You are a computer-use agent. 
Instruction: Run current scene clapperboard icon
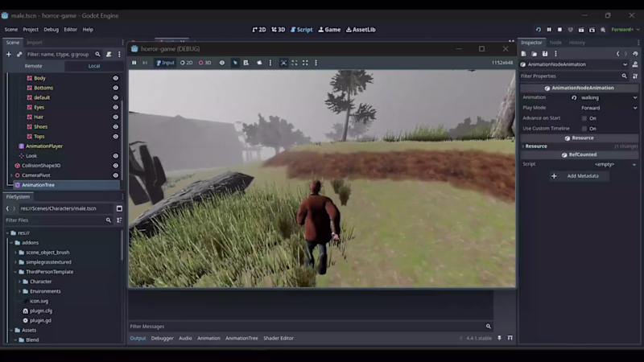click(x=581, y=30)
